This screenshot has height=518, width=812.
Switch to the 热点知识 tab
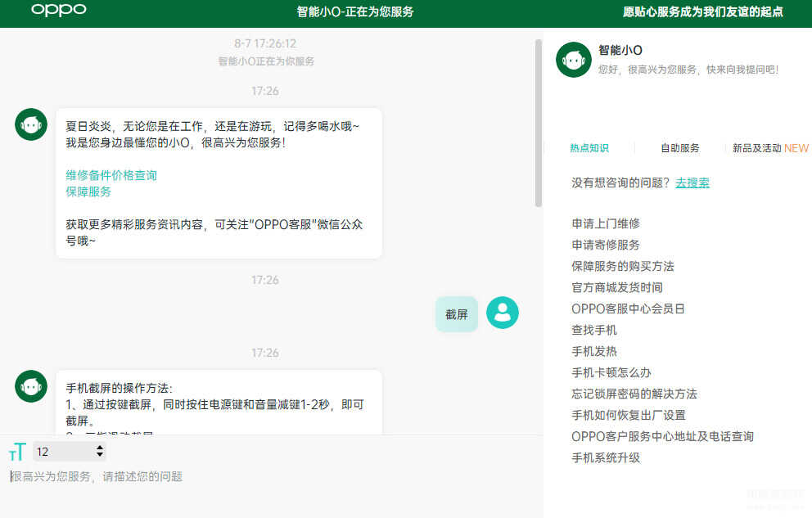tap(589, 148)
